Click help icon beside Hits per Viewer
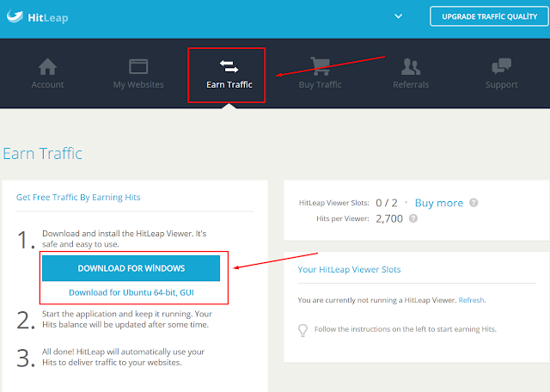This screenshot has height=392, width=550. [x=413, y=218]
